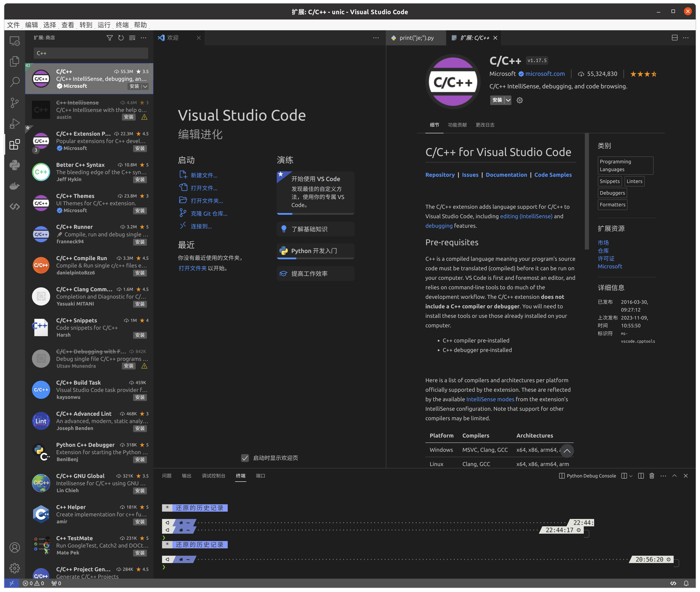The width and height of the screenshot is (700, 592).
Task: Switch to the print("je;").py tab
Action: (417, 38)
